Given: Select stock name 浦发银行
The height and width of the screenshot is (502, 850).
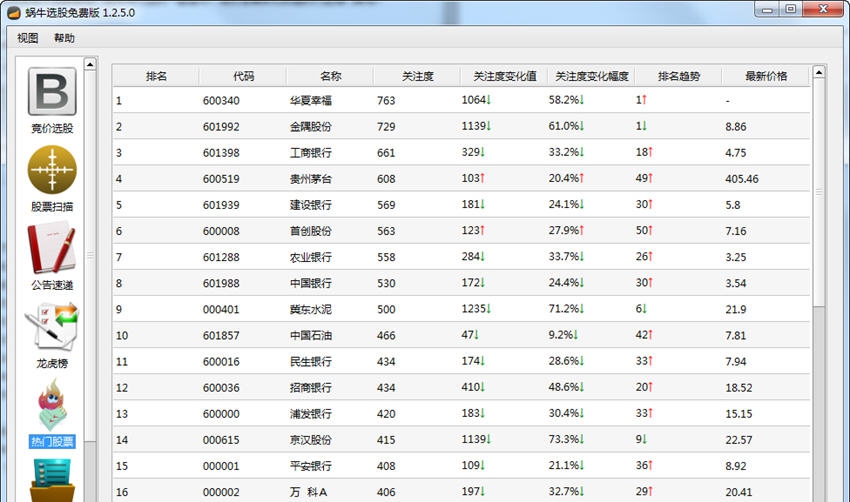Looking at the screenshot, I should (311, 414).
